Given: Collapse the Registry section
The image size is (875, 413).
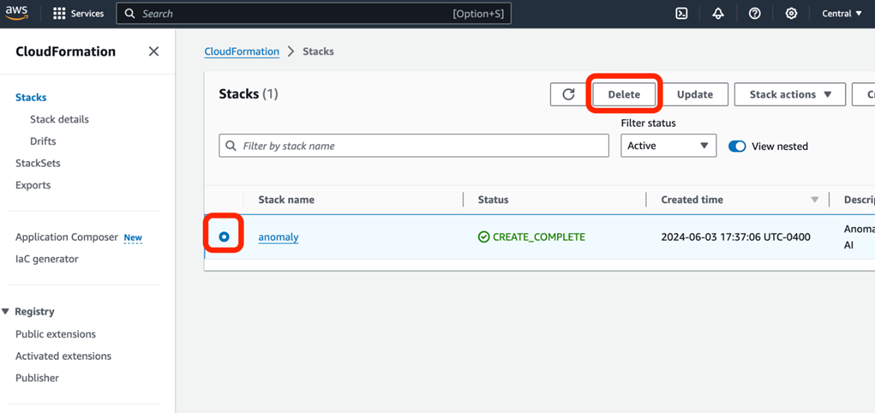Looking at the screenshot, I should click(x=6, y=312).
